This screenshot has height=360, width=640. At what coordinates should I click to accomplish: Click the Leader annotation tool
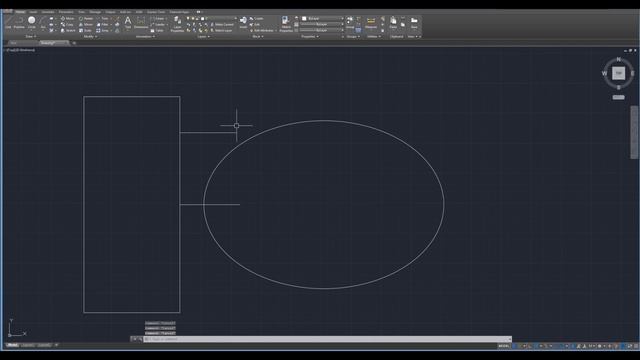(x=158, y=24)
